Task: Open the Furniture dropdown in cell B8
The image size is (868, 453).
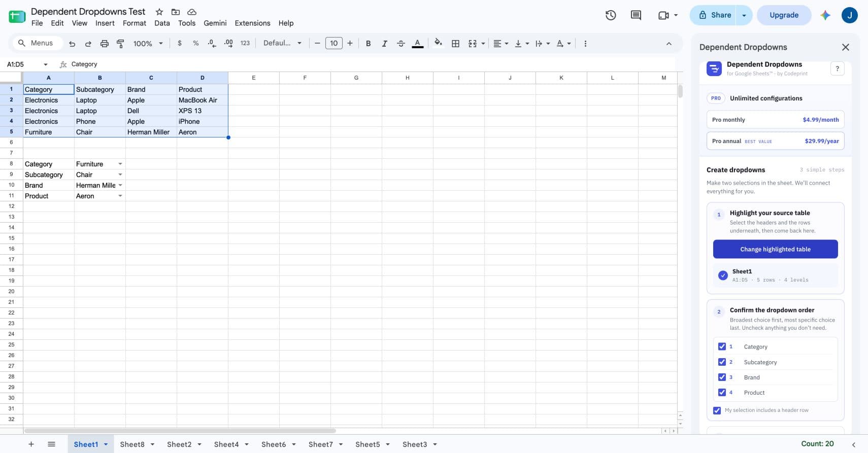Action: pyautogui.click(x=120, y=164)
